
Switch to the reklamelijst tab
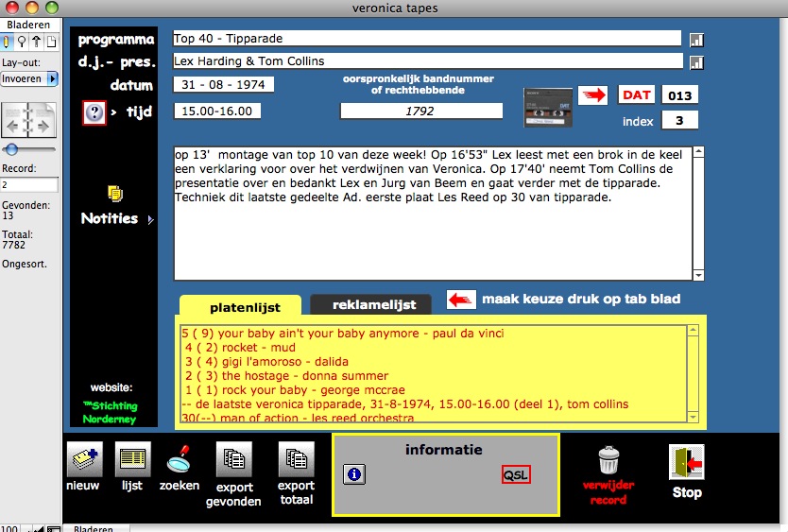(x=369, y=304)
